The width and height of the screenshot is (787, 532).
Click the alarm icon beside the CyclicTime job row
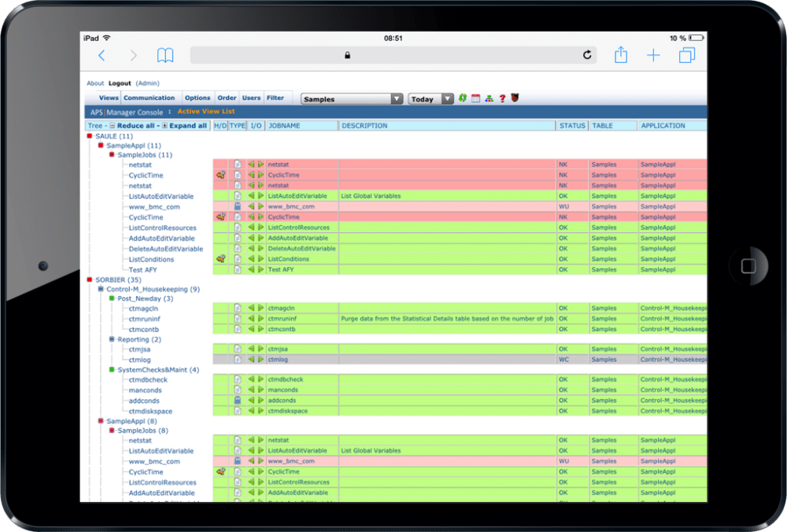point(221,174)
